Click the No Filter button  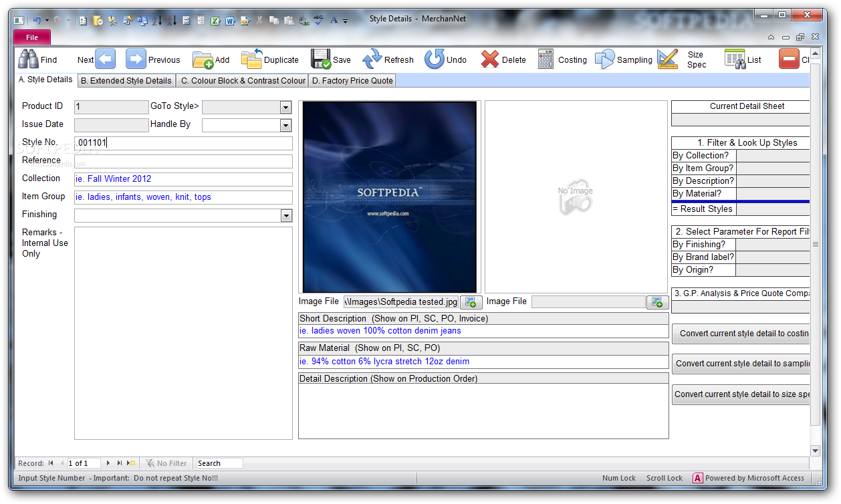166,463
